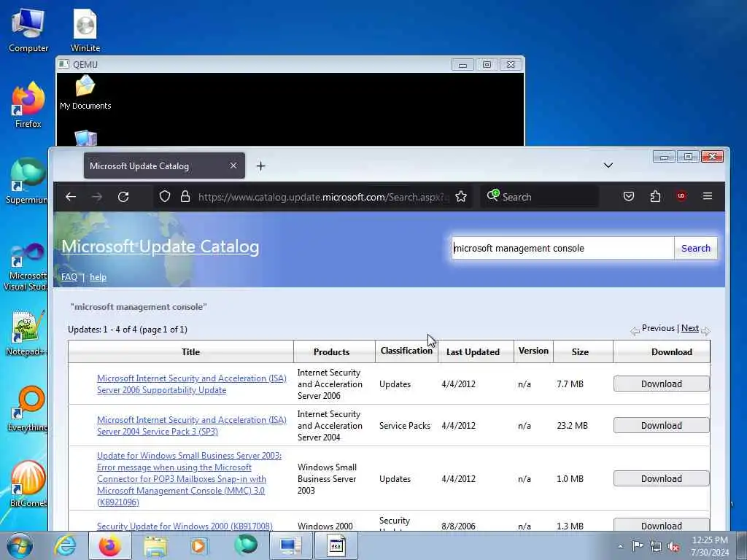Open a new tab with plus button
The height and width of the screenshot is (560, 747).
260,166
